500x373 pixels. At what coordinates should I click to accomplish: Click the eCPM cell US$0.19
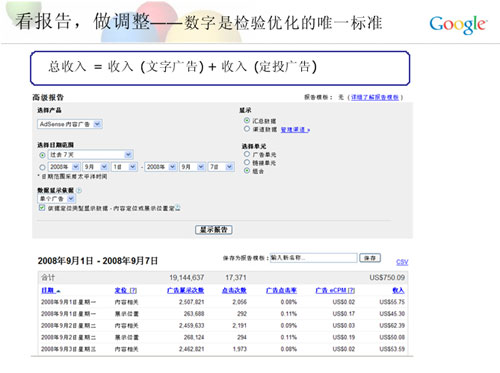[344, 337]
